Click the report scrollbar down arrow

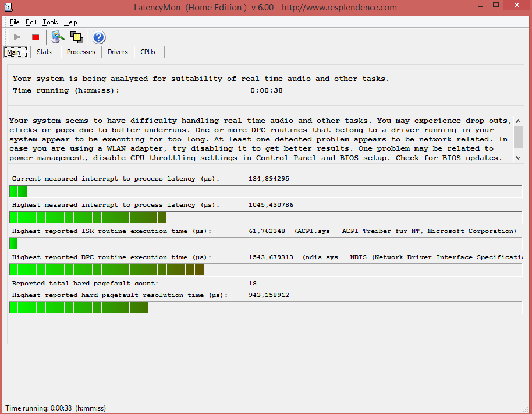518,158
